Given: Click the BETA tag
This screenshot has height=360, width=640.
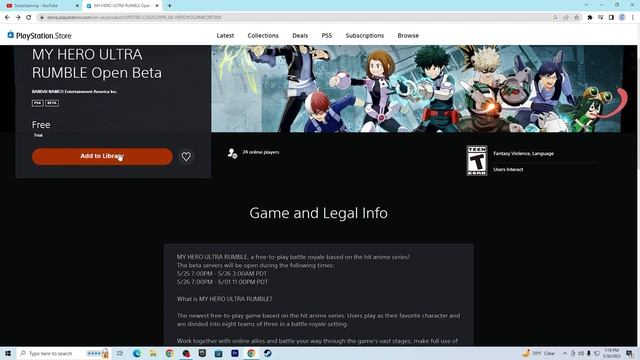Looking at the screenshot, I should pyautogui.click(x=52, y=103).
